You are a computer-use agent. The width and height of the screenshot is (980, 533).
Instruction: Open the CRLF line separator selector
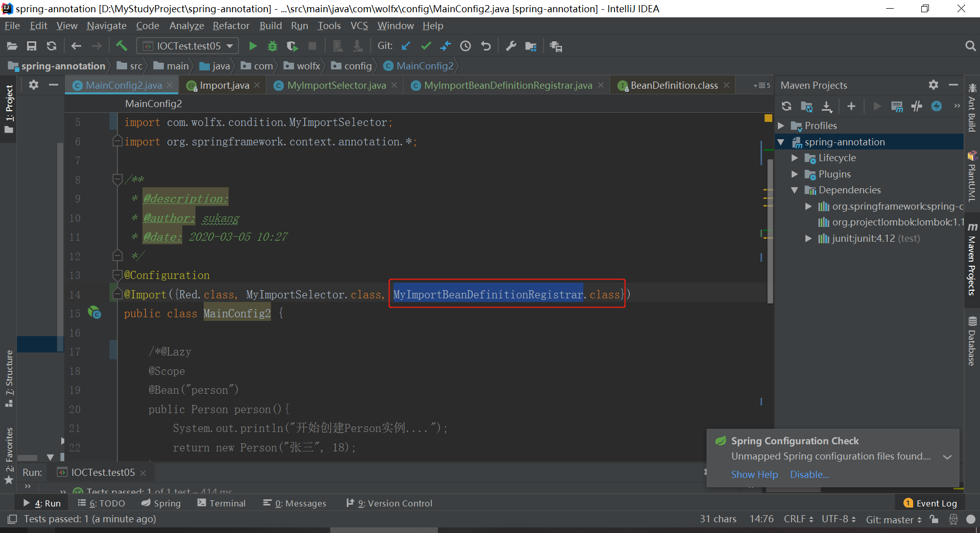[798, 519]
